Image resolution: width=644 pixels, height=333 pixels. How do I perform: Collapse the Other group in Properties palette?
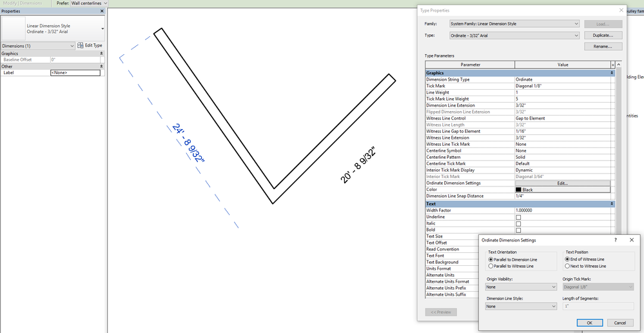tap(101, 66)
